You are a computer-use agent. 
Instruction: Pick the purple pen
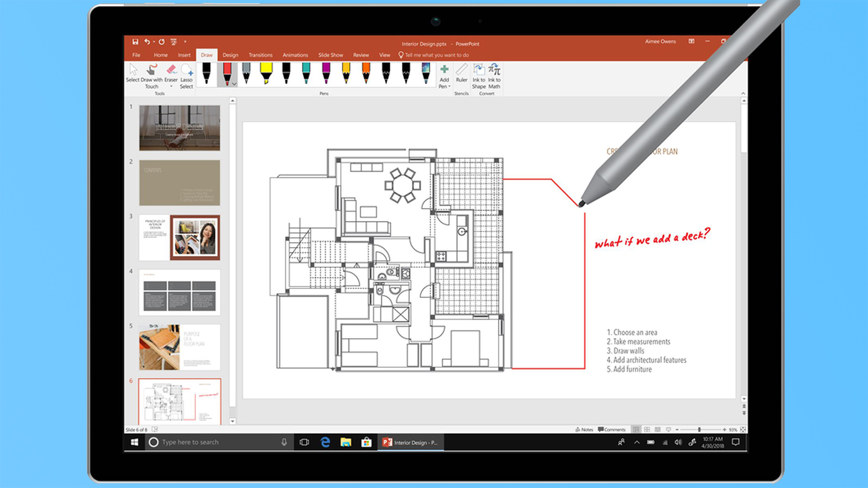pyautogui.click(x=326, y=74)
